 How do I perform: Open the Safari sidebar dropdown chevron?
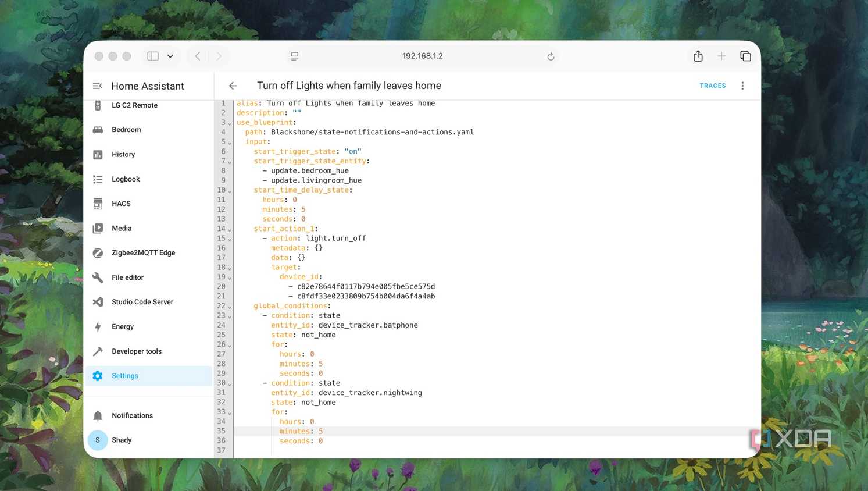tap(170, 56)
